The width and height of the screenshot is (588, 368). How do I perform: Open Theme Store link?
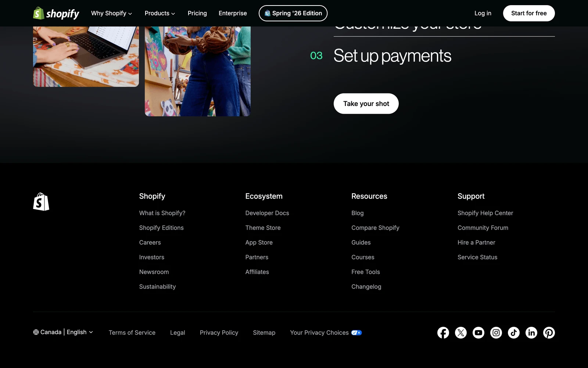(263, 228)
